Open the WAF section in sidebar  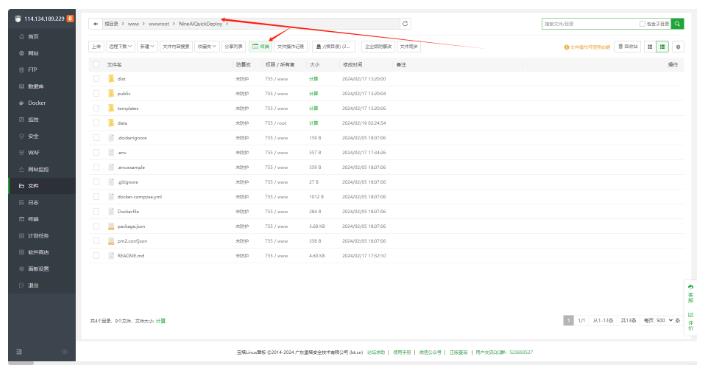(34, 153)
